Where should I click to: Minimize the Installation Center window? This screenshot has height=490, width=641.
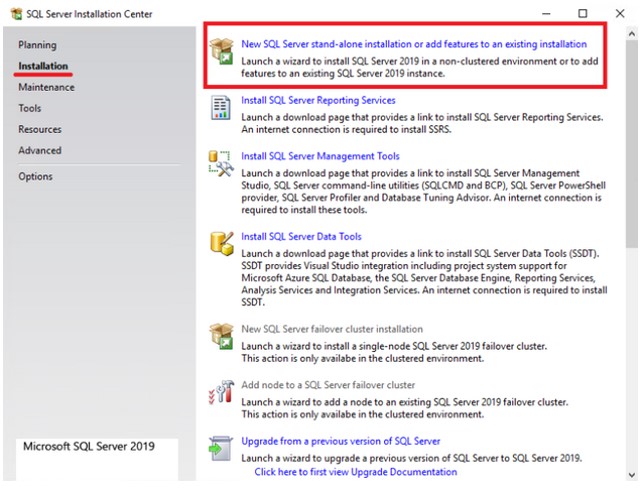point(546,14)
